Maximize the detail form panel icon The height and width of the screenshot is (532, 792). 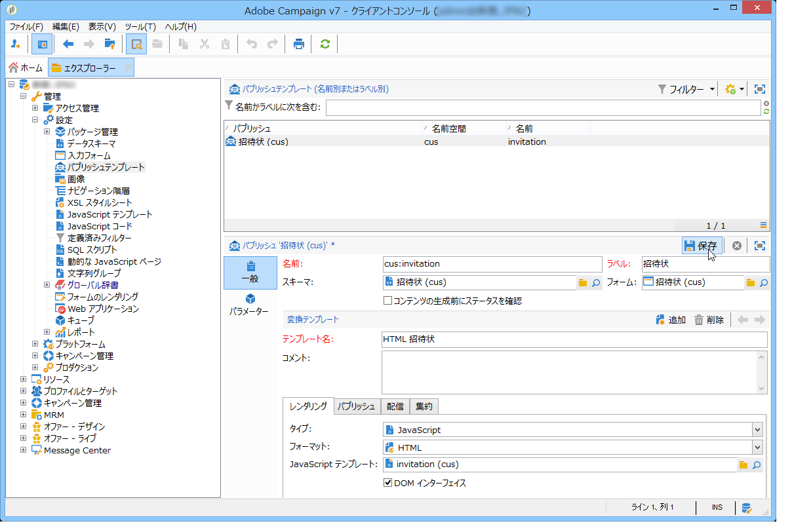760,246
